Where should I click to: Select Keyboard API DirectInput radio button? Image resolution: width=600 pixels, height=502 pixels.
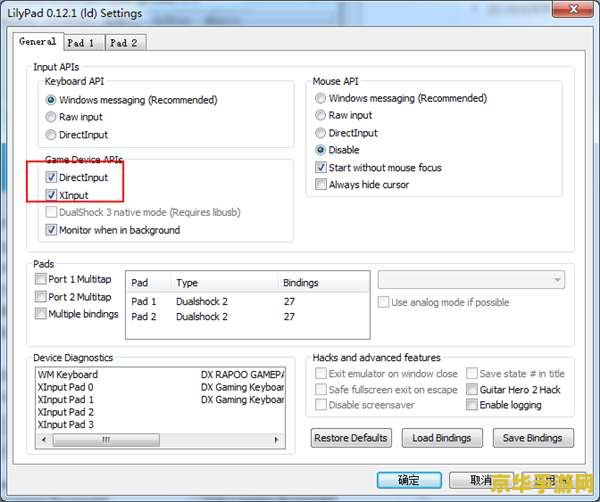[x=51, y=135]
